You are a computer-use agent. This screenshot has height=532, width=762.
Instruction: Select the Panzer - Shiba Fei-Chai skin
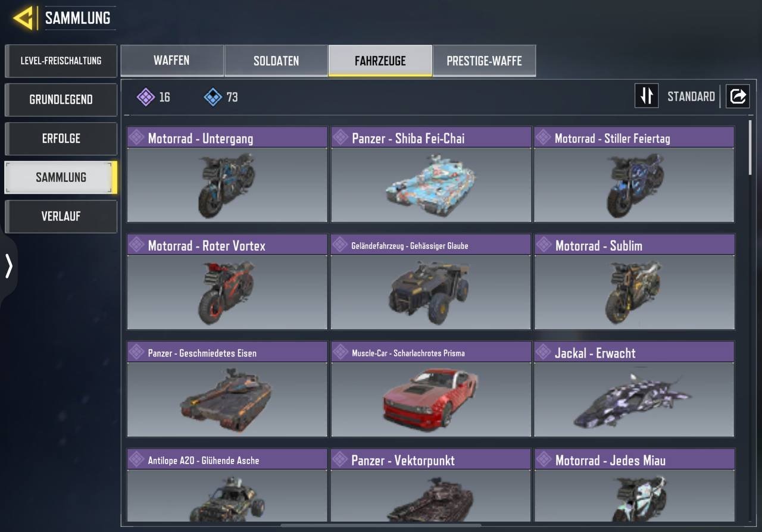click(x=430, y=174)
